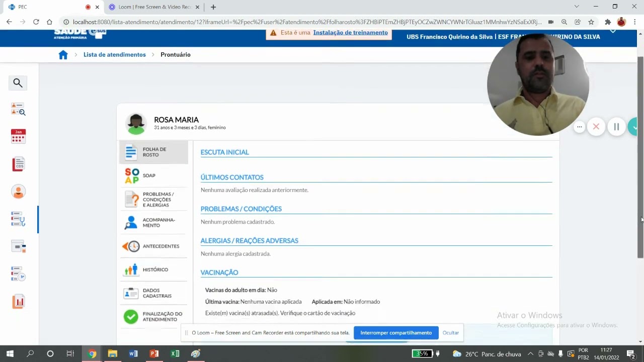Go to home via house icon
This screenshot has height=362, width=644.
pos(63,55)
